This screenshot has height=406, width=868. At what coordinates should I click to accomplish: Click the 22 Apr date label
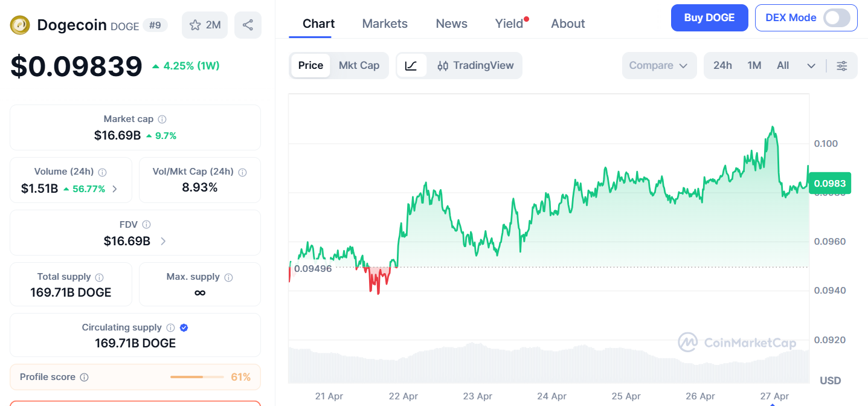click(403, 396)
